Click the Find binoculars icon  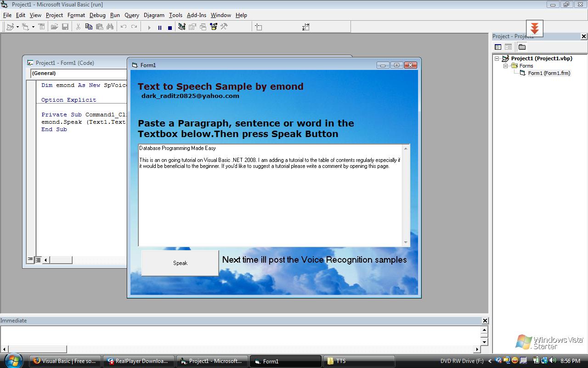coord(110,27)
